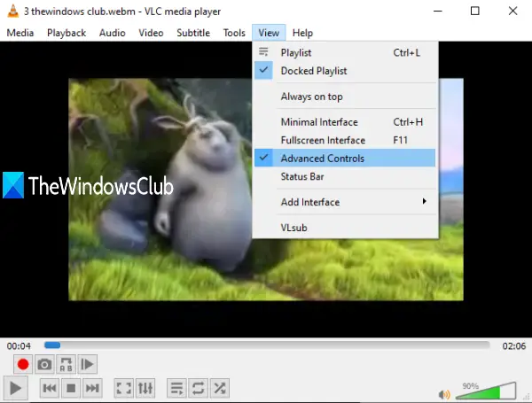Viewport: 532px width, 403px height.
Task: Close the VLC media player window
Action: 512,12
